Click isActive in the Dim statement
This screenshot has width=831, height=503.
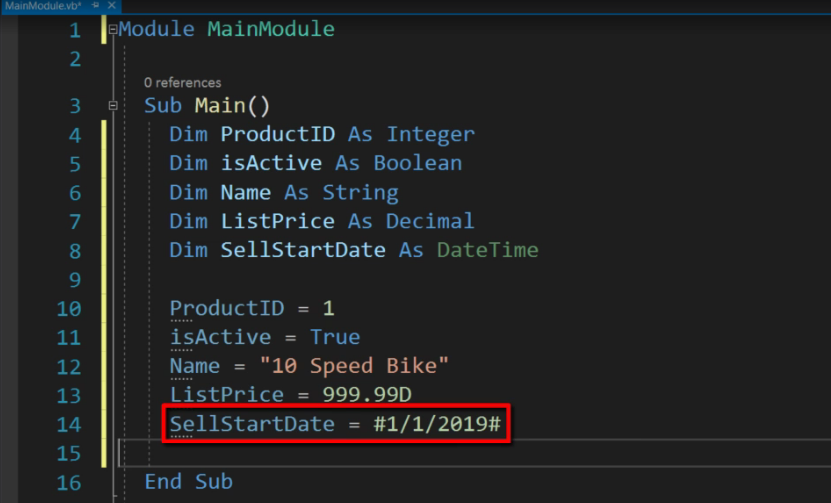271,163
